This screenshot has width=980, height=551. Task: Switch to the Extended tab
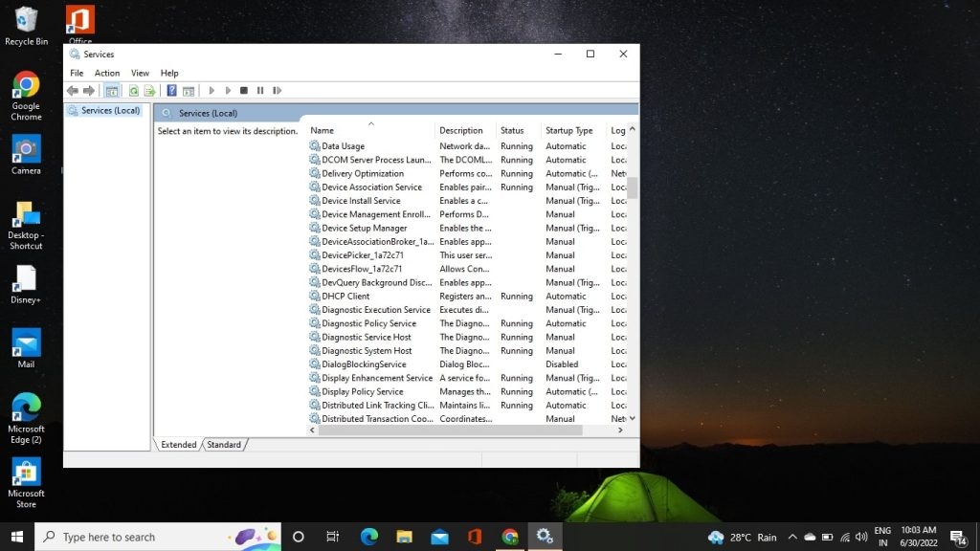coord(178,445)
